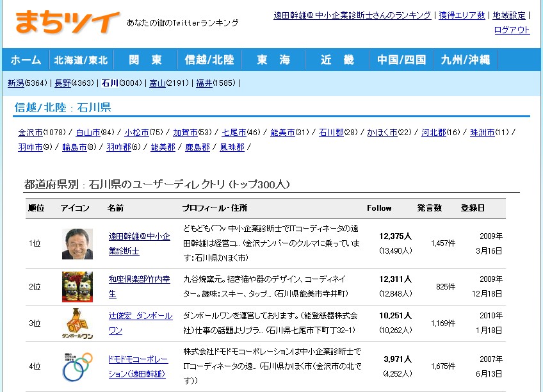Viewport: 543px width, 392px height.
Task: Open the 辻俊宏 ダンボールワン profile link
Action: click(x=141, y=323)
